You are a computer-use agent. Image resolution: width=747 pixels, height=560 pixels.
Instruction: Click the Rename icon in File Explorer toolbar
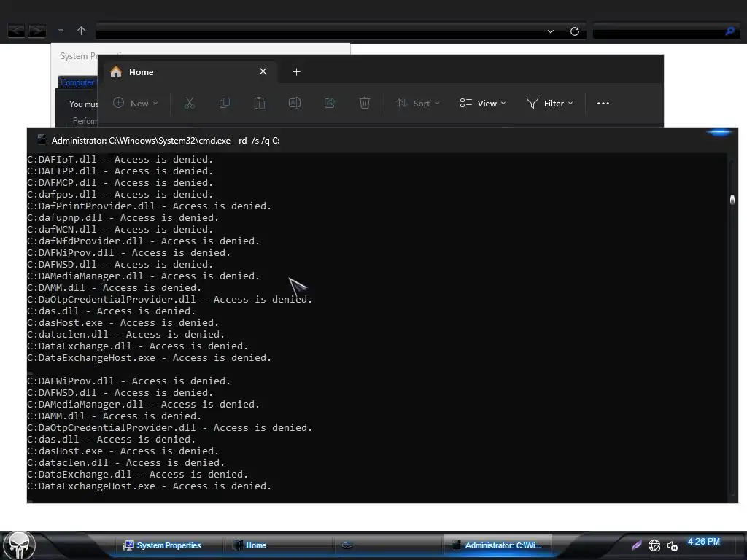295,104
